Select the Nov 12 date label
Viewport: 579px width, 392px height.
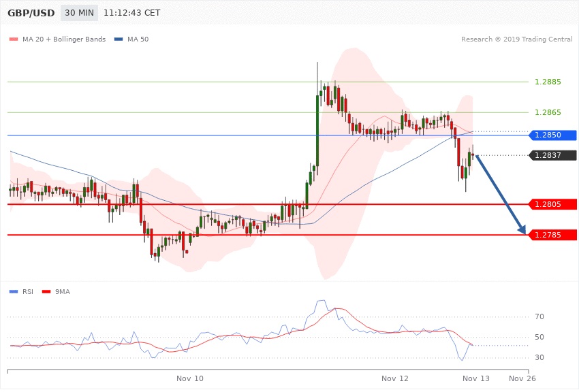(394, 378)
